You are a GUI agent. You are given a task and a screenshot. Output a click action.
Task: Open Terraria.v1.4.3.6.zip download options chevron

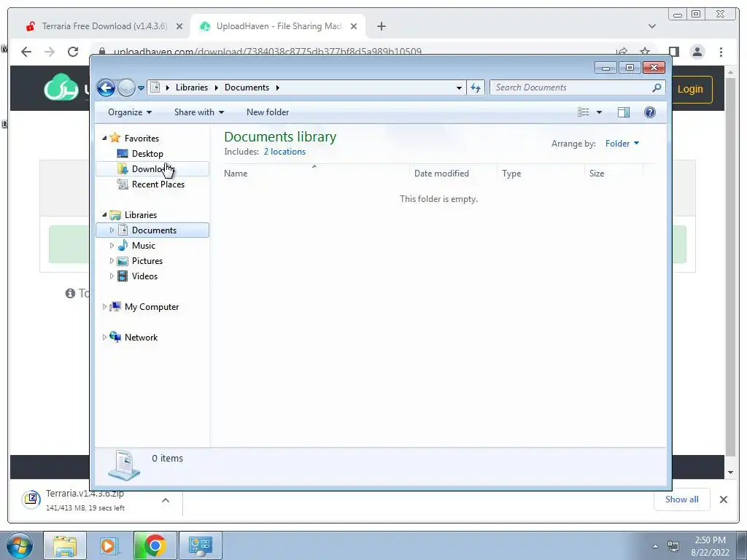pos(166,500)
